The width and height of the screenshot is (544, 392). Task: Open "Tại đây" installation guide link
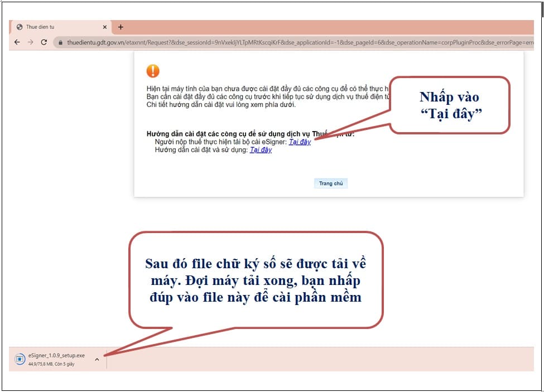261,150
